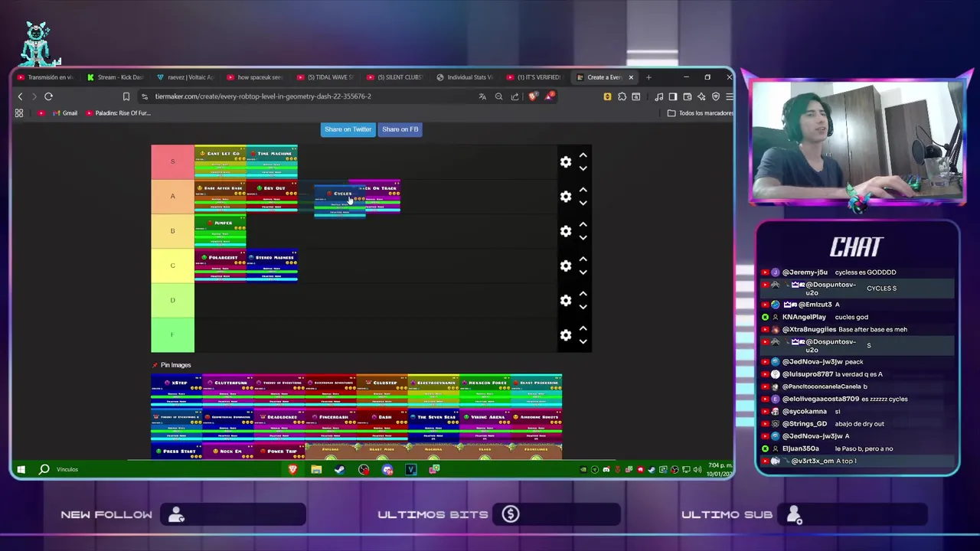
Task: Move the C tier row up
Action: (583, 259)
